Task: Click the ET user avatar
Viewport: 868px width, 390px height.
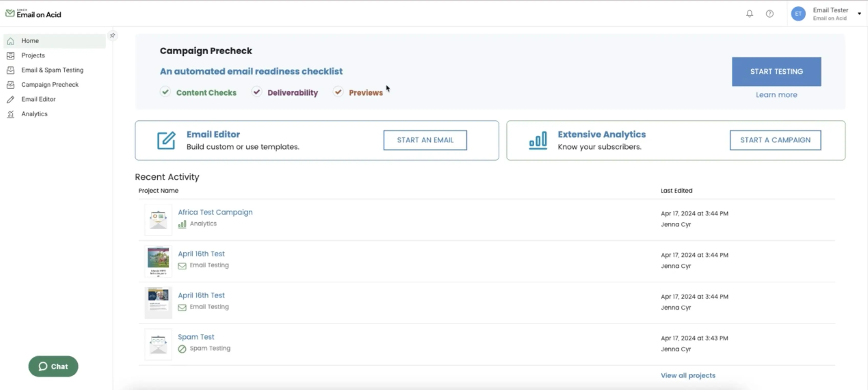Action: 798,14
